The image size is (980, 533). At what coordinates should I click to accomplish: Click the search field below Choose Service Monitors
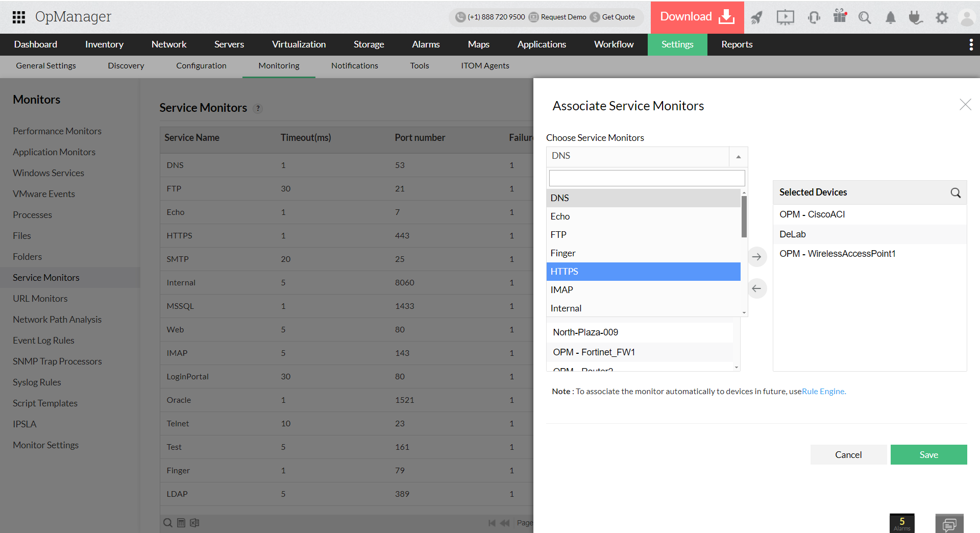646,178
